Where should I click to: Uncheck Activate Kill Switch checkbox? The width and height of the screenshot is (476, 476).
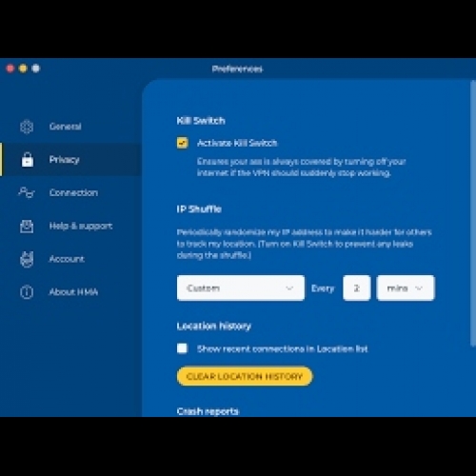pos(183,143)
